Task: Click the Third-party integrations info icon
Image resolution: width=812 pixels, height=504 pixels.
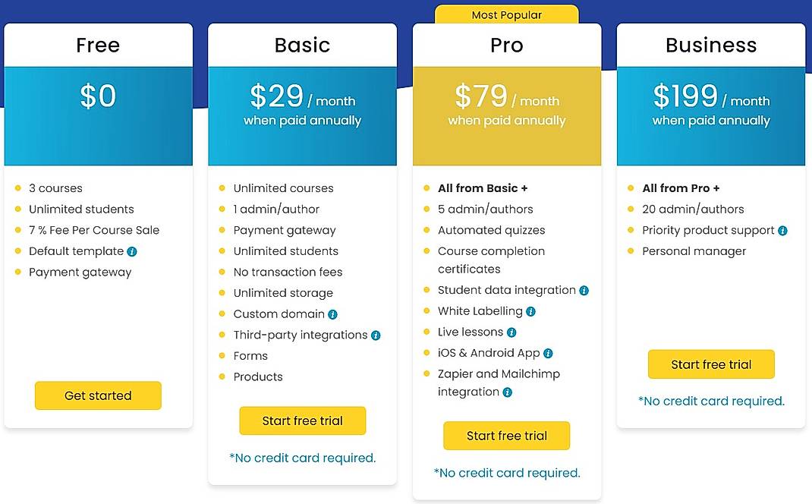Action: click(377, 335)
